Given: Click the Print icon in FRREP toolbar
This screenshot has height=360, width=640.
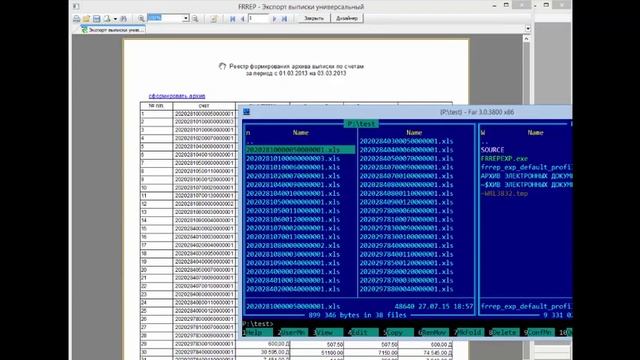Looking at the screenshot, I should 77,19.
